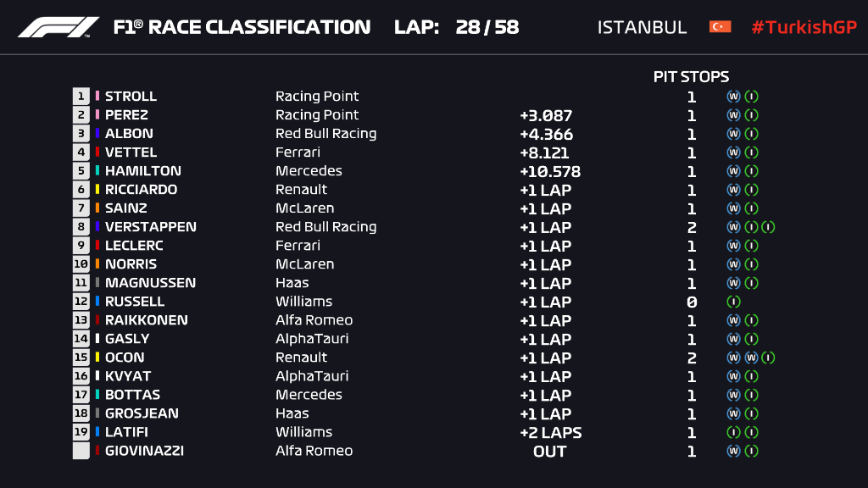
Task: Click the #TurkishGP hashtag
Action: 804,27
